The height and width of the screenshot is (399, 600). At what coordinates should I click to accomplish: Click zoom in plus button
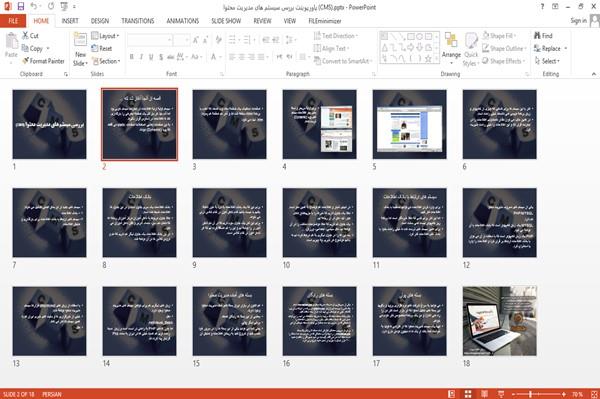point(564,394)
